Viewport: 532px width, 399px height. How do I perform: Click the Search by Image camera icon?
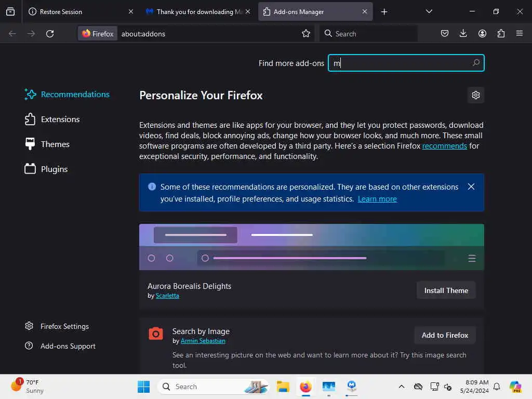coord(156,334)
